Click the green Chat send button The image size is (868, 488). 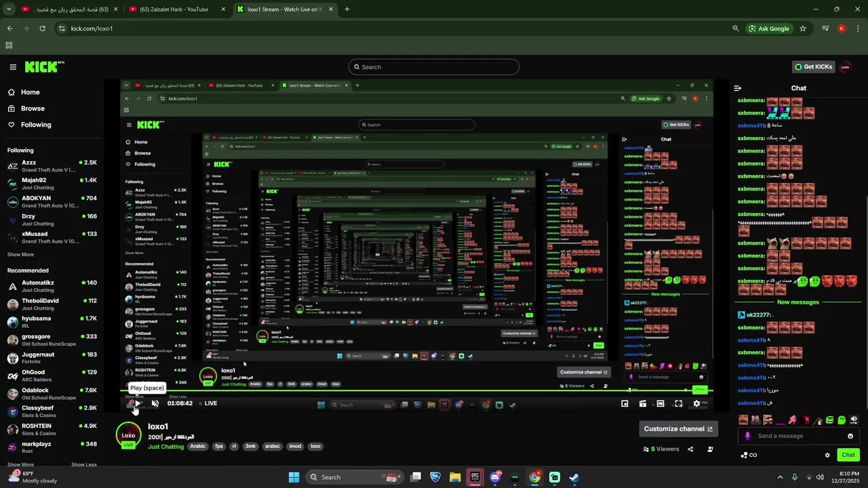(848, 455)
